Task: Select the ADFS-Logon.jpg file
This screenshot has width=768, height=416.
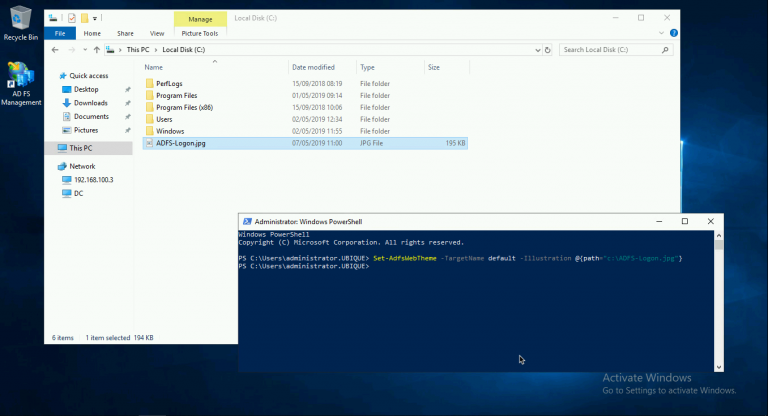Action: 305,143
